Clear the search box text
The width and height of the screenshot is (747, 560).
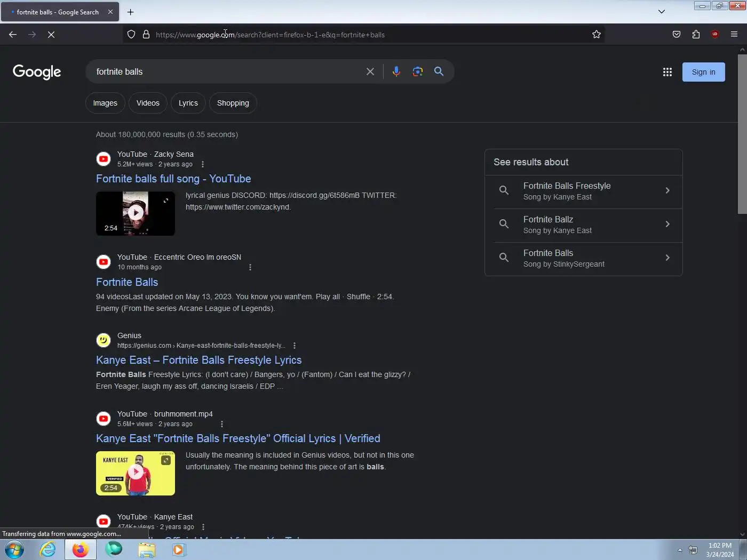pyautogui.click(x=370, y=71)
